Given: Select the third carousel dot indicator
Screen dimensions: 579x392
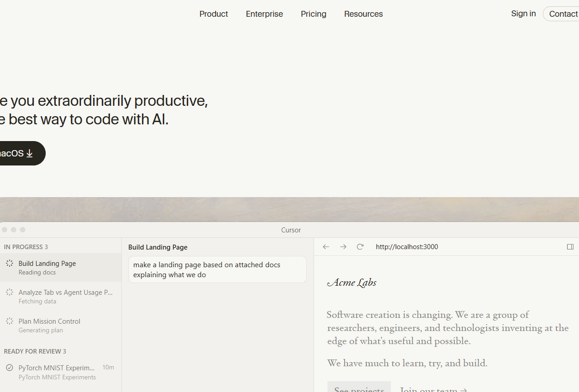Looking at the screenshot, I should pos(22,230).
